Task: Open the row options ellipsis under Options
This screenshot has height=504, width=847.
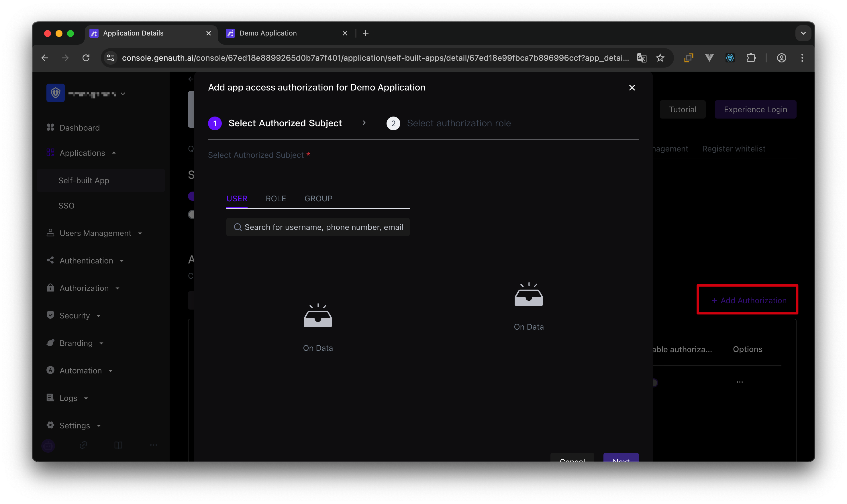Action: click(x=740, y=382)
